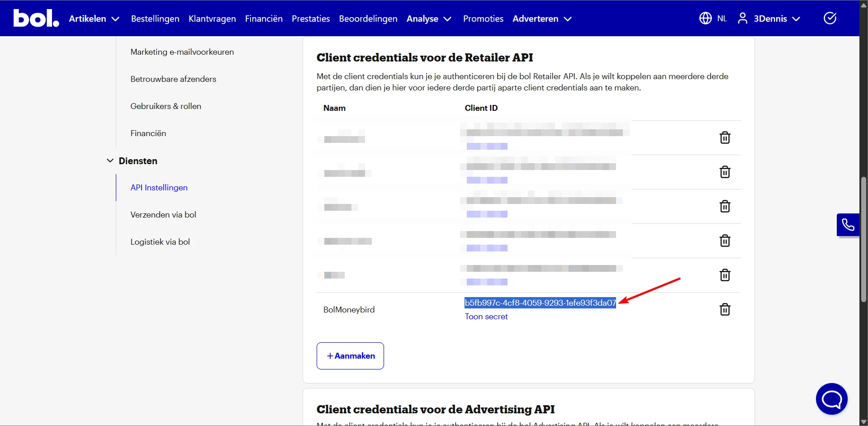Click the trash icon of the second credential row
868x426 pixels.
click(x=725, y=172)
